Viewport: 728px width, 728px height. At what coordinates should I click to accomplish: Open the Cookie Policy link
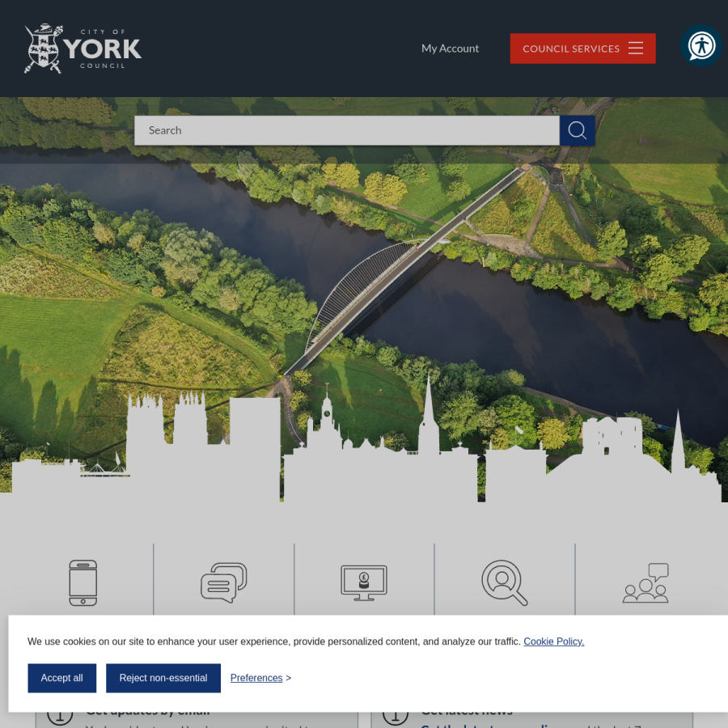554,641
